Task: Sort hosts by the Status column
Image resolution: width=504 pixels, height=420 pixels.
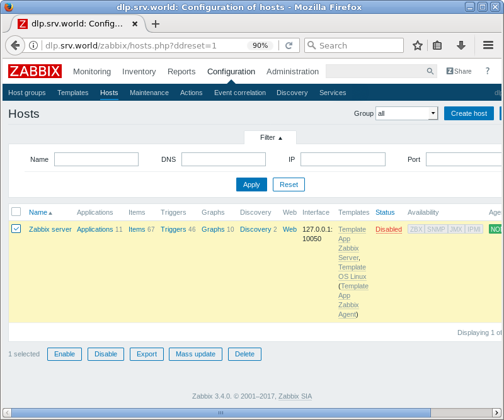Action: click(x=385, y=212)
